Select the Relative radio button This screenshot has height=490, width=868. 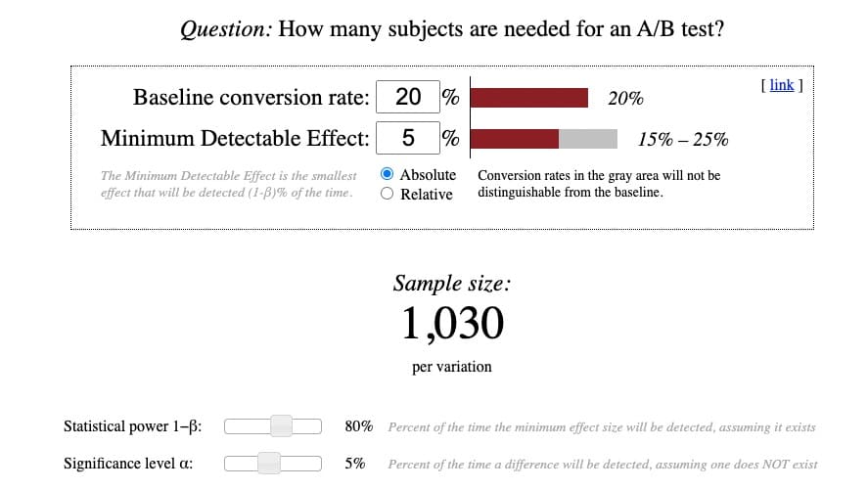(x=387, y=194)
